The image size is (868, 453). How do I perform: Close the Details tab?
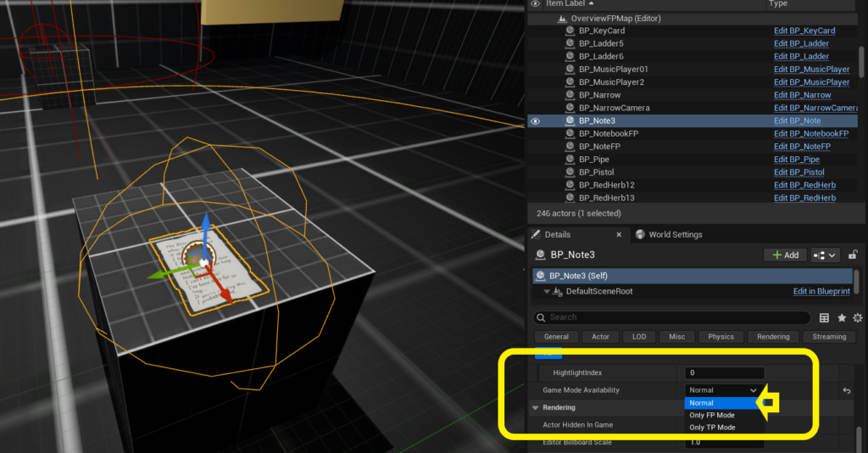tap(618, 235)
